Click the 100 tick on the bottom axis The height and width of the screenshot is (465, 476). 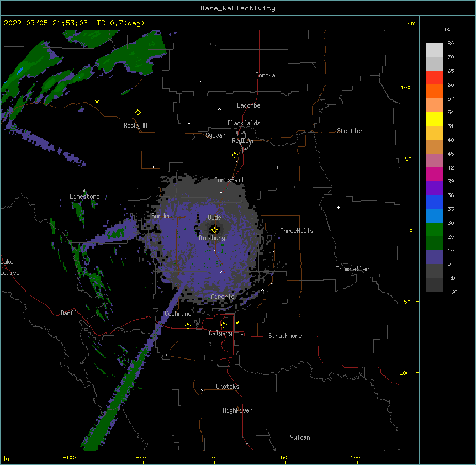point(355,457)
